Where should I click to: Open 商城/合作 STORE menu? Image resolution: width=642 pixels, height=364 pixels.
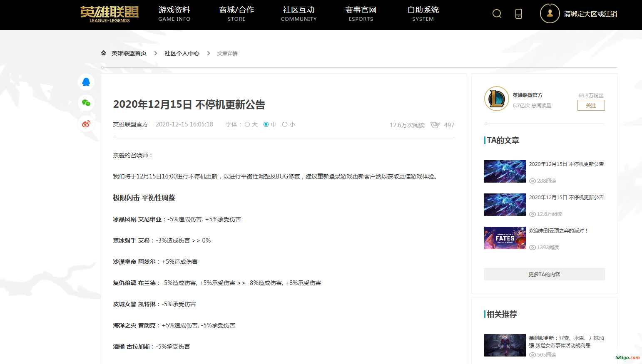(x=236, y=14)
